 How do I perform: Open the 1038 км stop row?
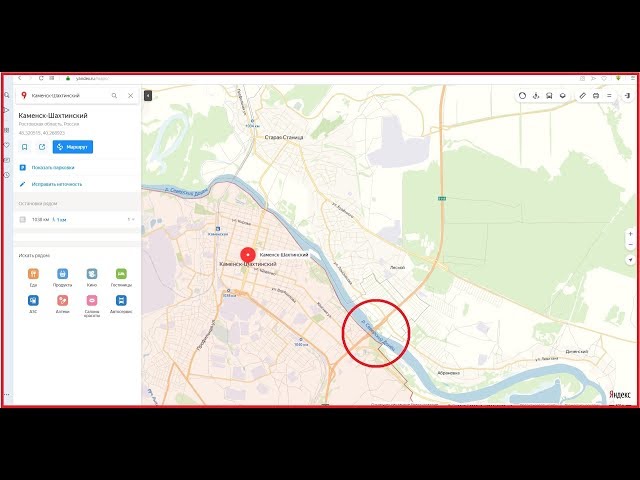coord(77,220)
